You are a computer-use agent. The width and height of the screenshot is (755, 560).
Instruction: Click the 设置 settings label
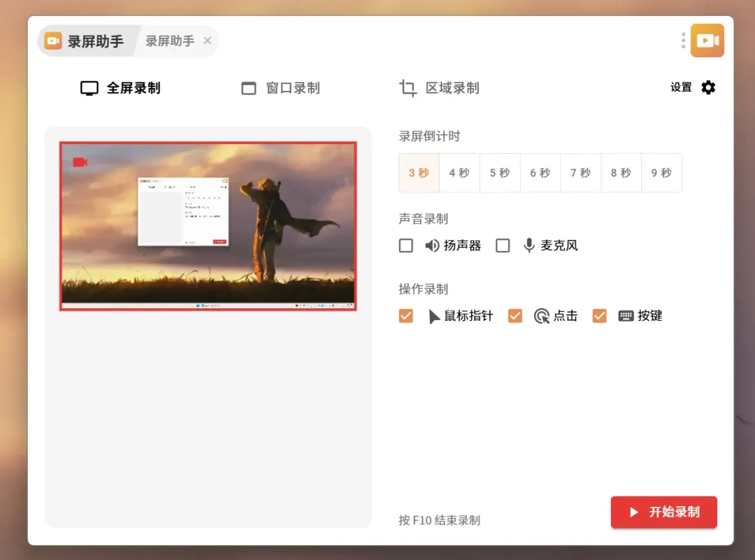(681, 87)
